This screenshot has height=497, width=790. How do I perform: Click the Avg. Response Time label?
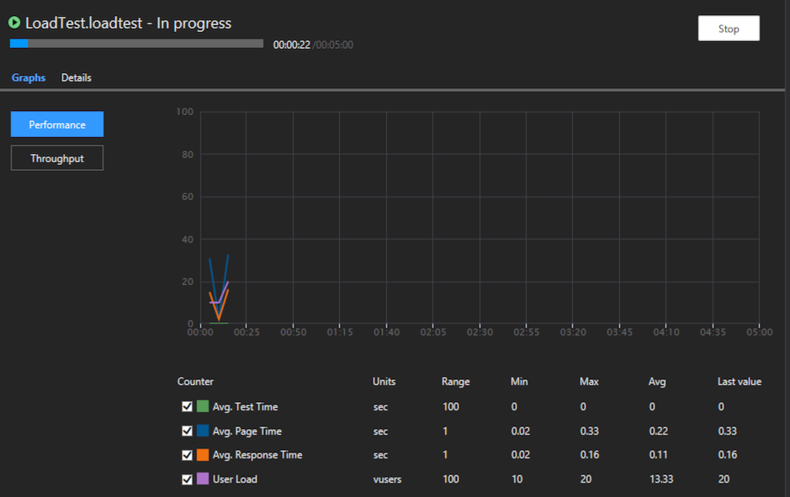pos(257,455)
